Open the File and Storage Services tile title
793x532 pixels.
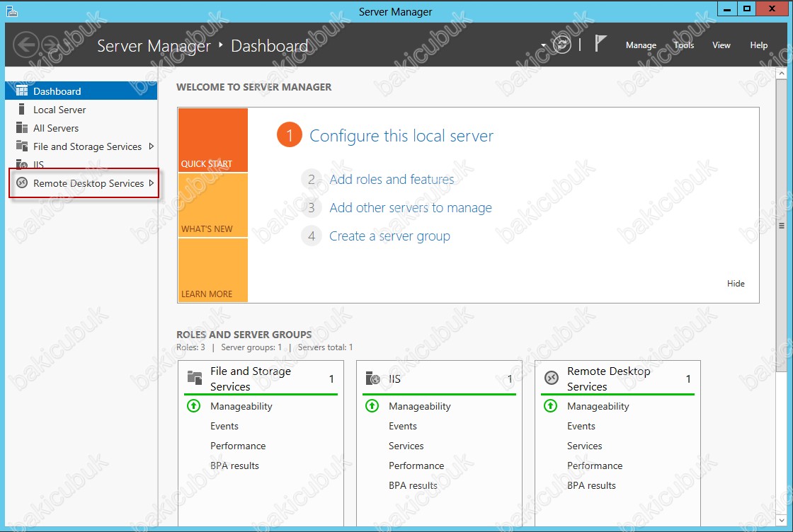point(251,378)
